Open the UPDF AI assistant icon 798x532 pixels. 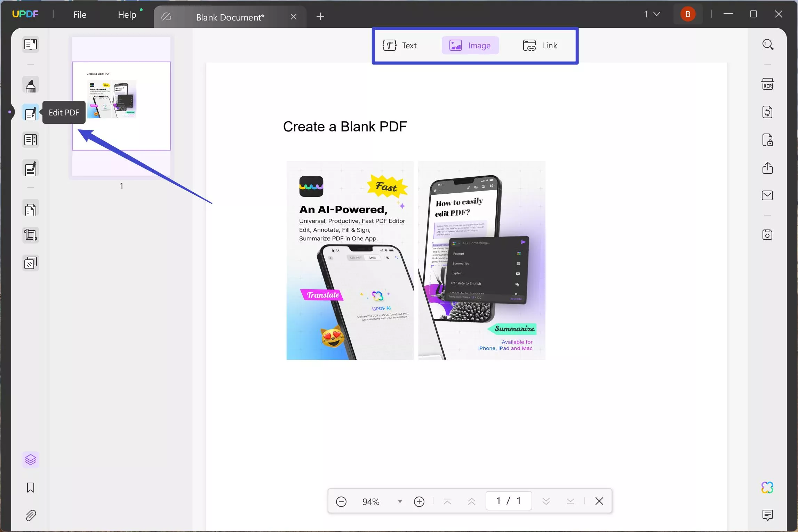click(x=767, y=487)
